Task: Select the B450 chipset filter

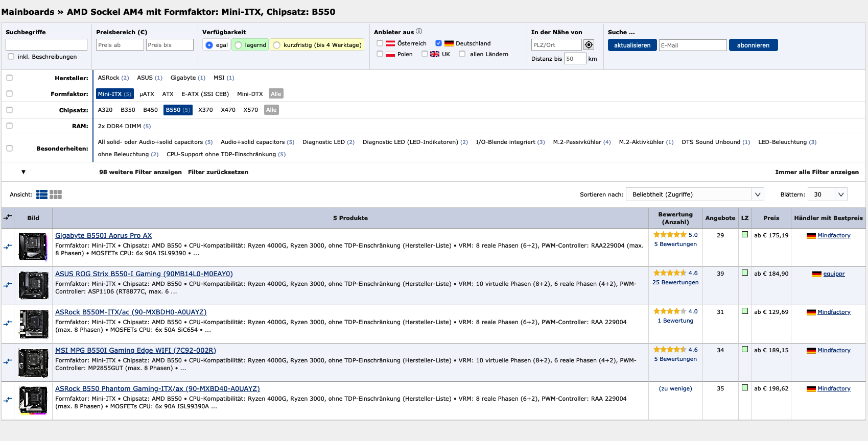Action: click(151, 110)
